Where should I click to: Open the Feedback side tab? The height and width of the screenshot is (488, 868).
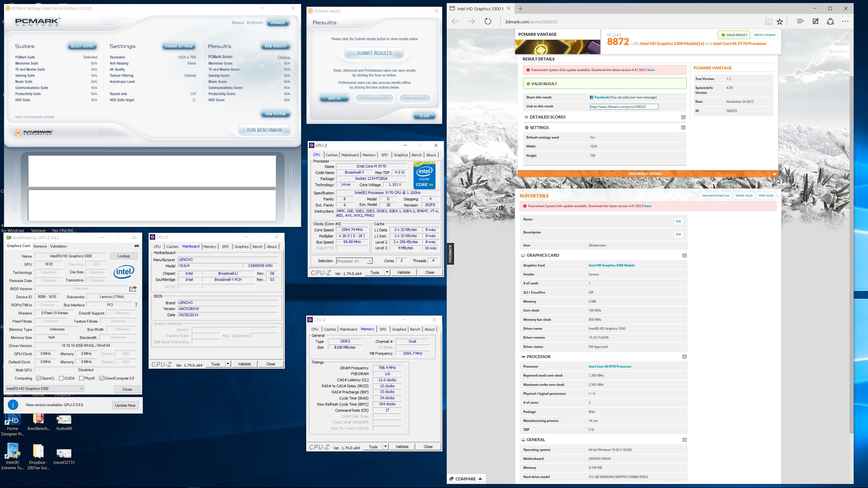[451, 253]
